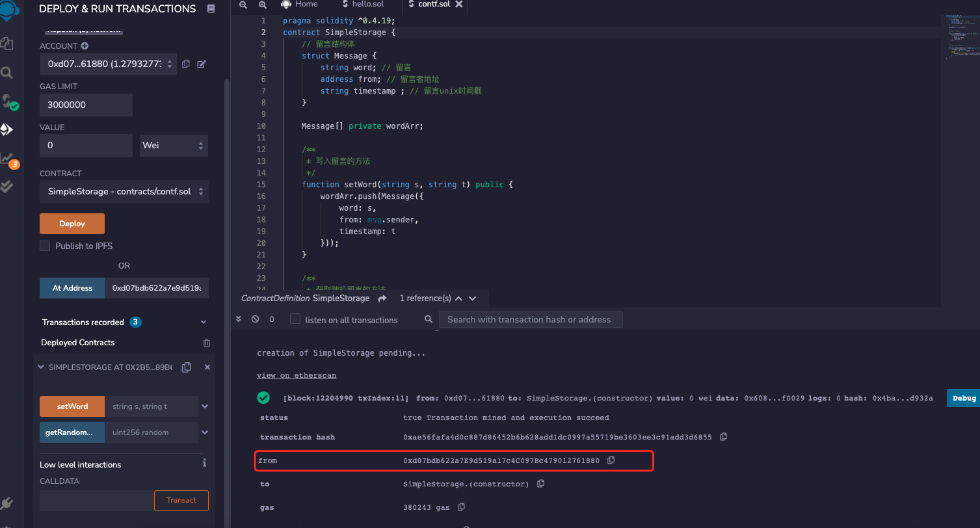This screenshot has height=528, width=980.
Task: Delete all deployed contracts with trash icon
Action: pos(207,343)
